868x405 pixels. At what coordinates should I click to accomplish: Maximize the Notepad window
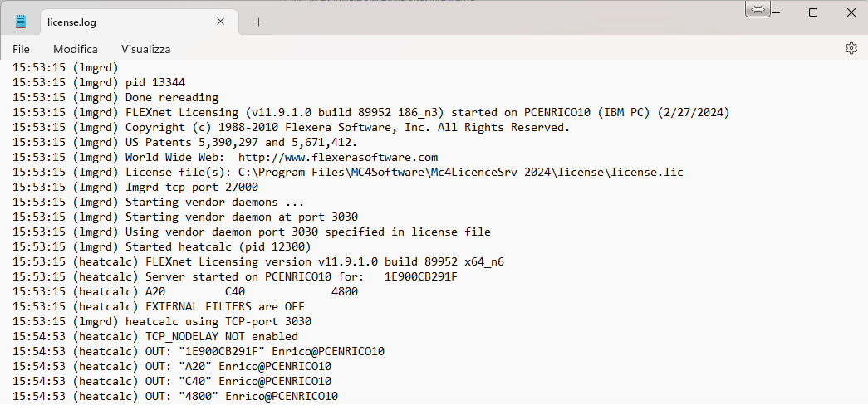813,12
